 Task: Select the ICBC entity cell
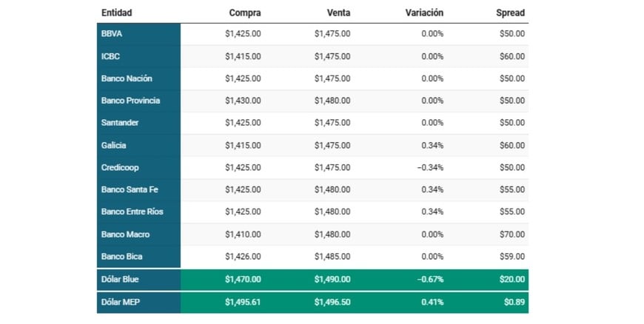click(111, 56)
